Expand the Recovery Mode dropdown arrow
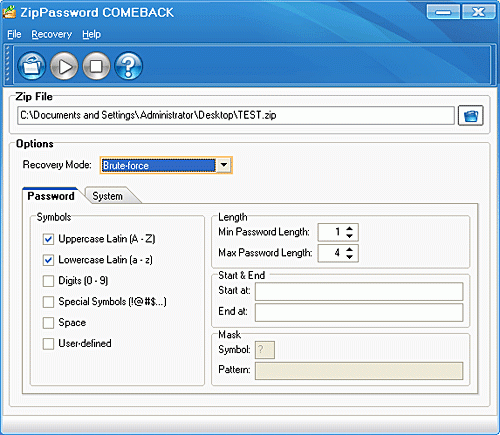The image size is (500, 435). point(224,165)
